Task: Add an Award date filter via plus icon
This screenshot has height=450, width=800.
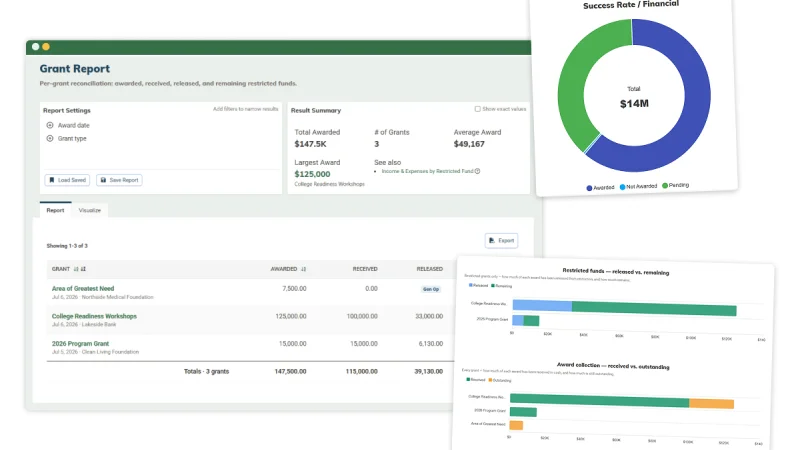Action: click(49, 125)
